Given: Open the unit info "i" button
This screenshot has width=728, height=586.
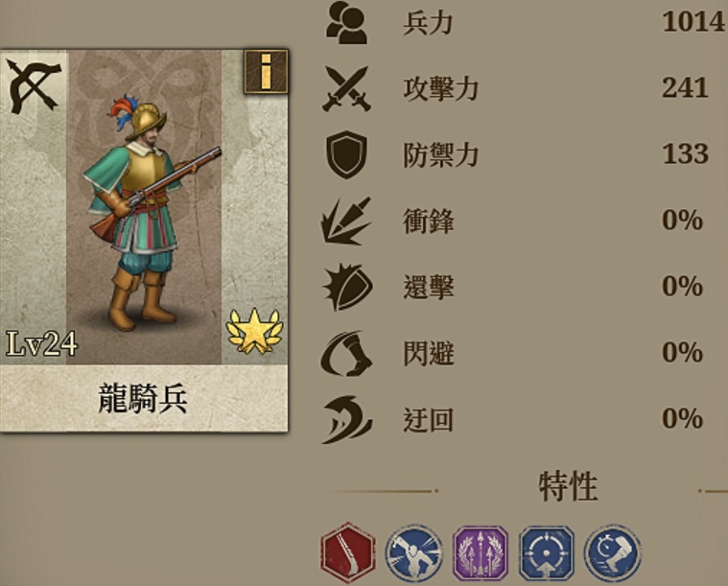Looking at the screenshot, I should point(266,72).
